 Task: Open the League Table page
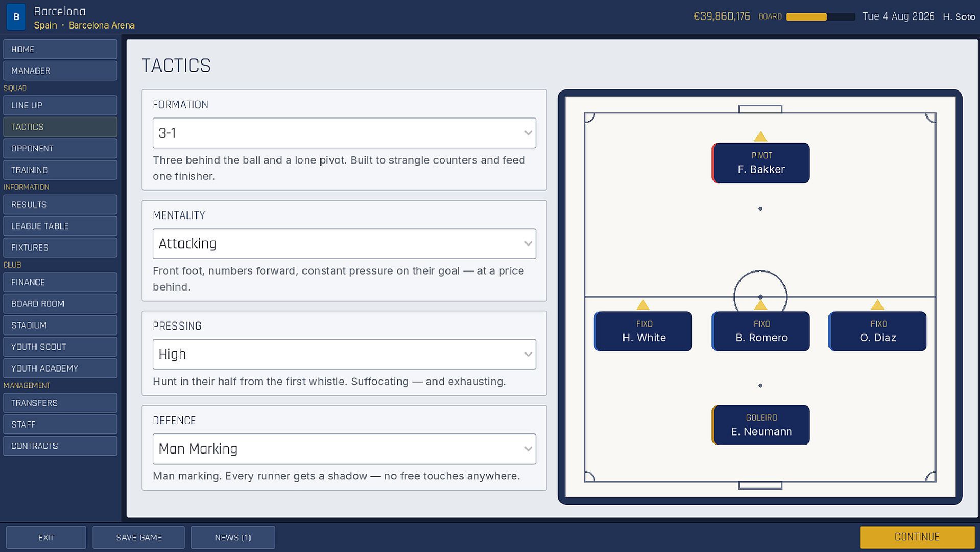[60, 226]
